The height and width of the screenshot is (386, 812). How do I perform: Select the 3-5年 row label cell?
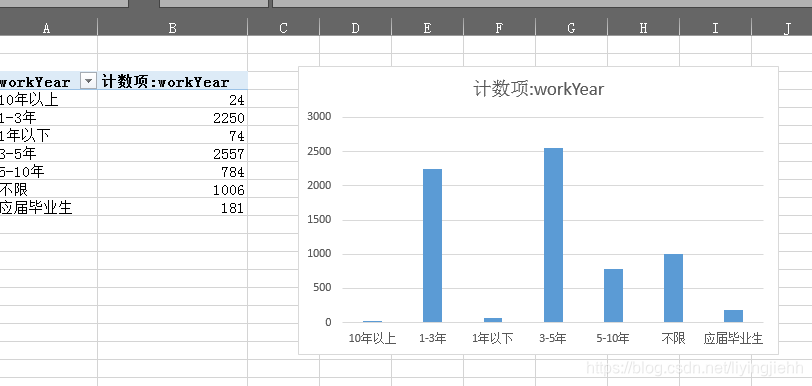tap(49, 153)
